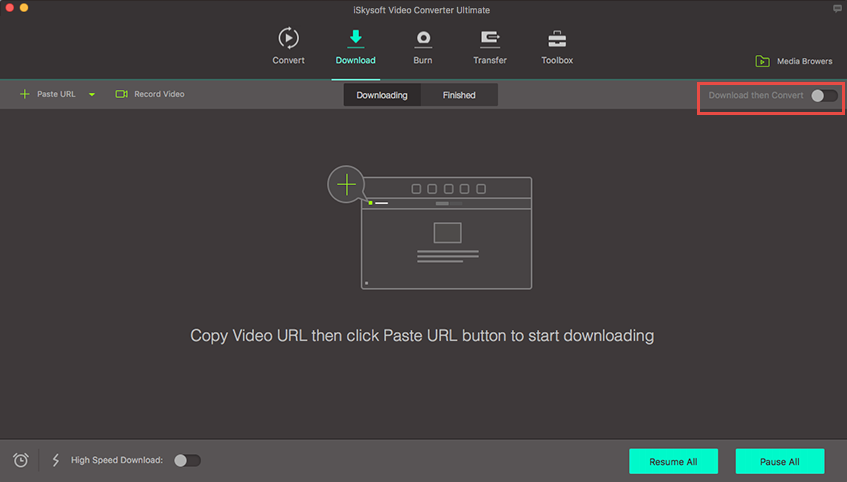This screenshot has width=847, height=482.
Task: Open the Burn disc section
Action: (x=423, y=39)
